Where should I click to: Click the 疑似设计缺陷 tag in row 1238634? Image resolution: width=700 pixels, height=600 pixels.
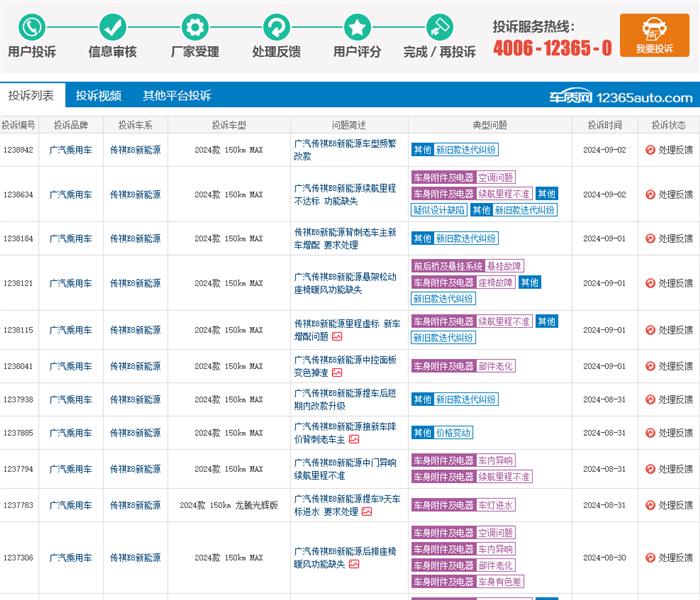[439, 210]
